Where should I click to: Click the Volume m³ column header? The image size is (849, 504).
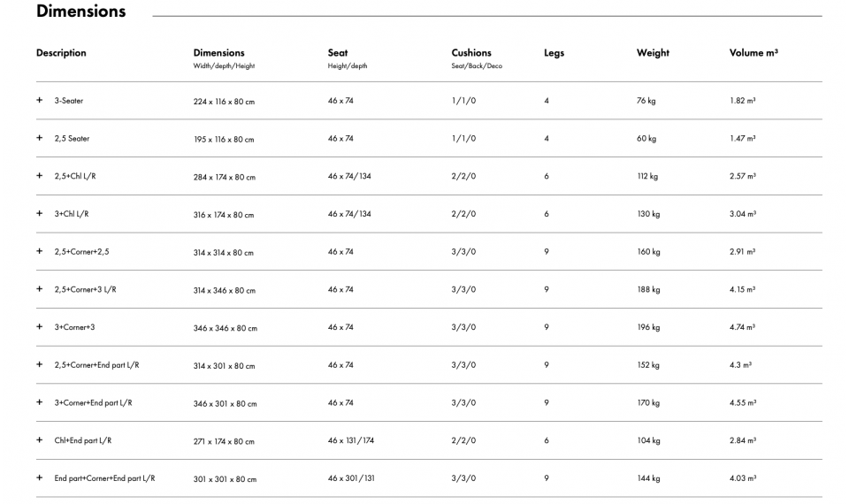753,53
